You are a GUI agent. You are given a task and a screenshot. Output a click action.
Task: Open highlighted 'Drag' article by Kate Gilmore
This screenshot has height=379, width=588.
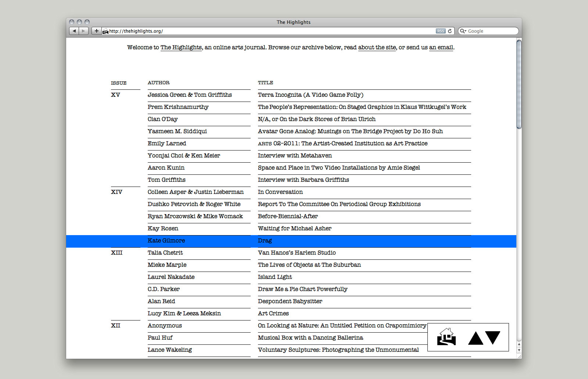265,241
